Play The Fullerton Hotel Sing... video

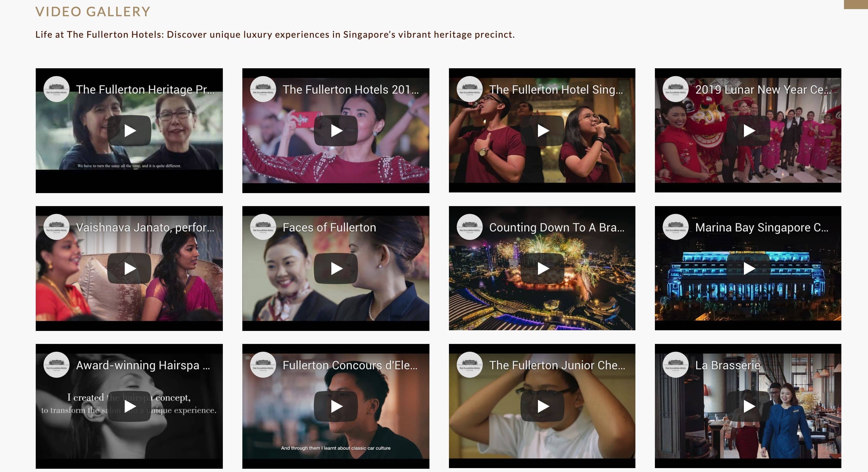tap(542, 130)
